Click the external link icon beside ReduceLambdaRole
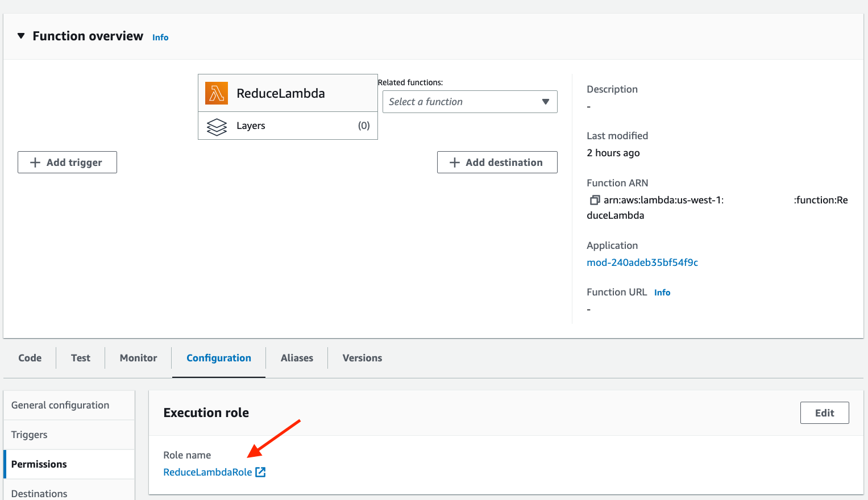The height and width of the screenshot is (500, 868). [x=260, y=472]
